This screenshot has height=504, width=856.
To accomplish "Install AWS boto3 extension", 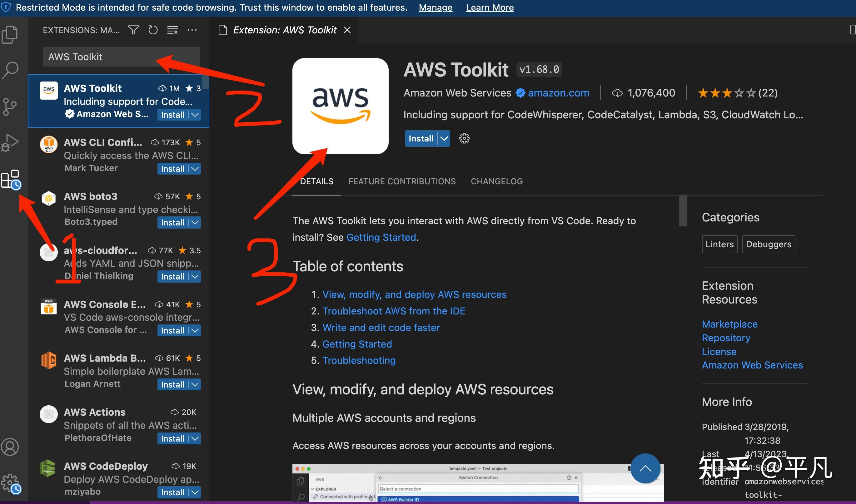I will click(172, 223).
